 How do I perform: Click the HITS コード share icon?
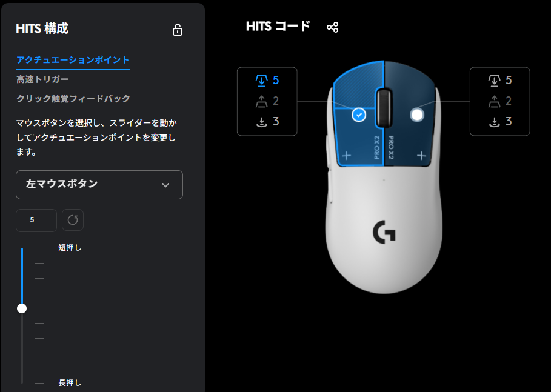tap(332, 27)
